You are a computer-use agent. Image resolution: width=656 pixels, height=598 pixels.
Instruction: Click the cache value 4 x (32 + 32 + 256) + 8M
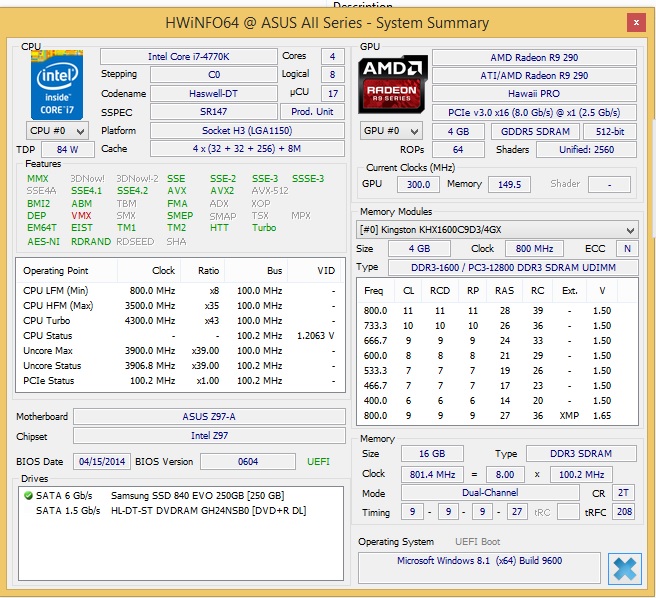pos(247,149)
